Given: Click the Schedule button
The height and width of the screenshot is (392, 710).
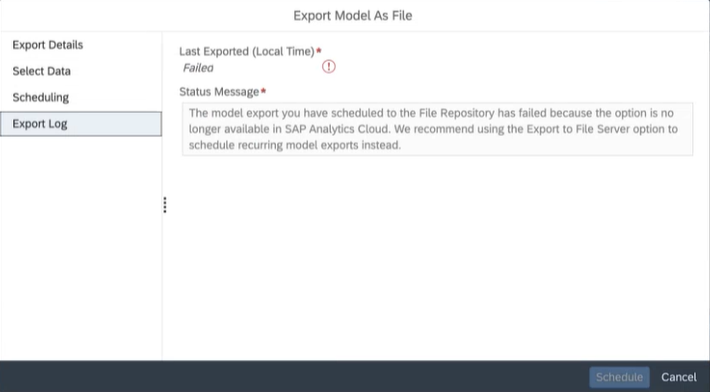Looking at the screenshot, I should tap(619, 377).
